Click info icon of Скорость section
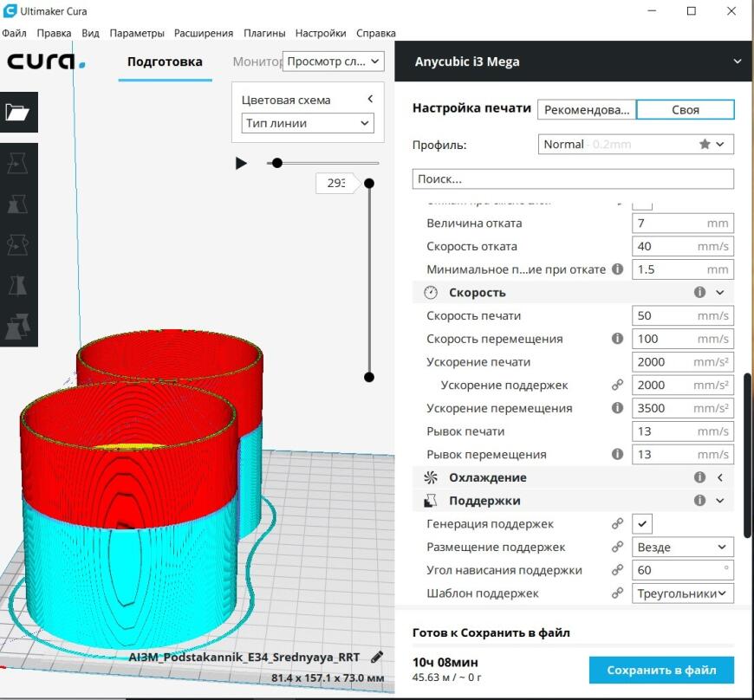Image resolution: width=754 pixels, height=700 pixels. 699,292
